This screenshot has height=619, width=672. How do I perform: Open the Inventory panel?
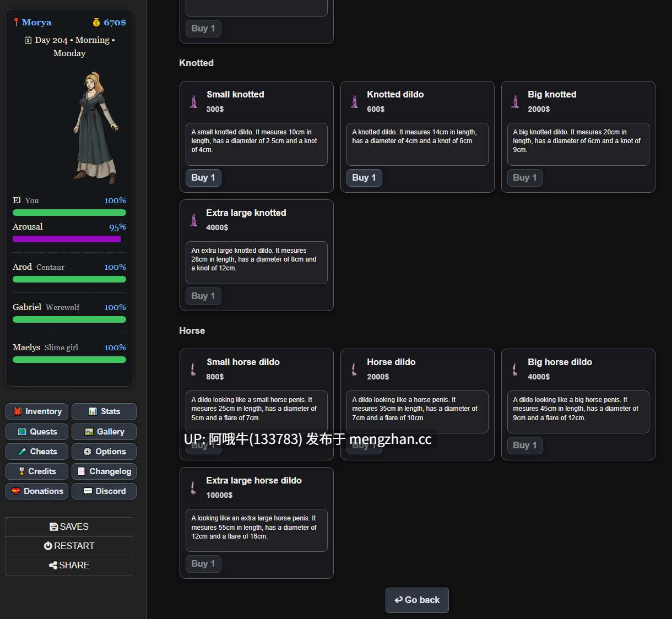pos(37,411)
